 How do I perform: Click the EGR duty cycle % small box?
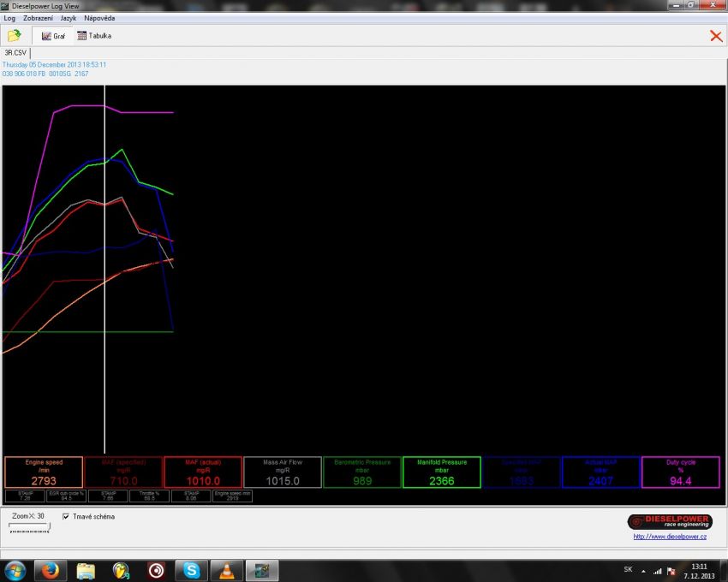coord(67,496)
